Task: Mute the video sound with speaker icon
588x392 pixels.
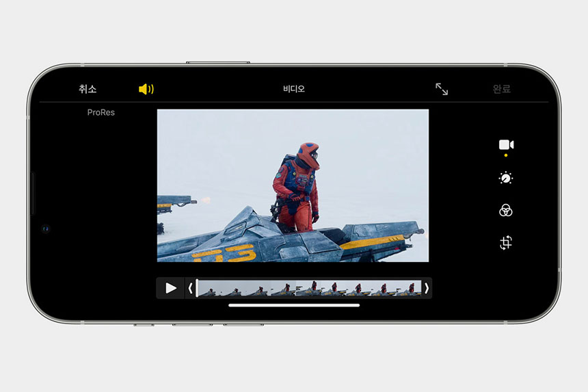Action: coord(146,90)
